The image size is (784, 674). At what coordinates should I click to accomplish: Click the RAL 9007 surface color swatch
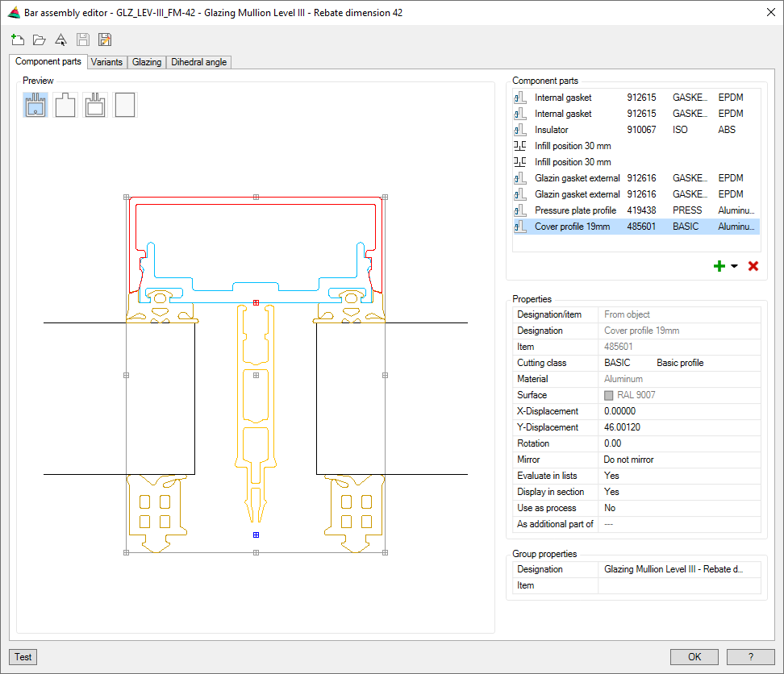pyautogui.click(x=609, y=395)
